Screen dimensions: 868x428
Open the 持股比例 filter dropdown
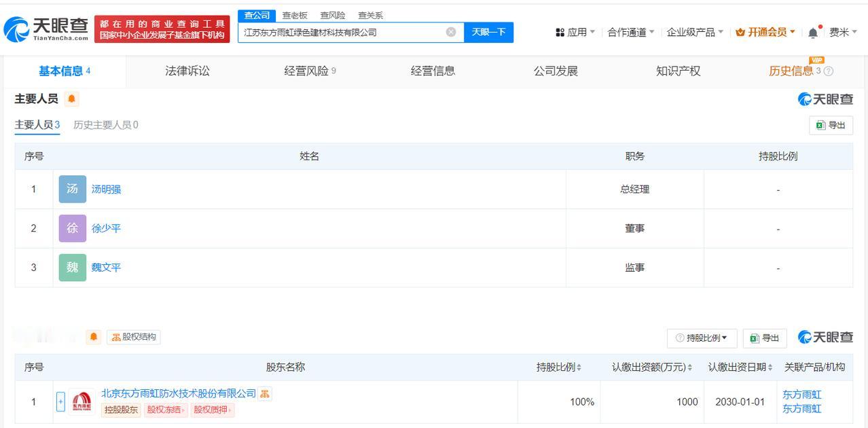click(702, 338)
